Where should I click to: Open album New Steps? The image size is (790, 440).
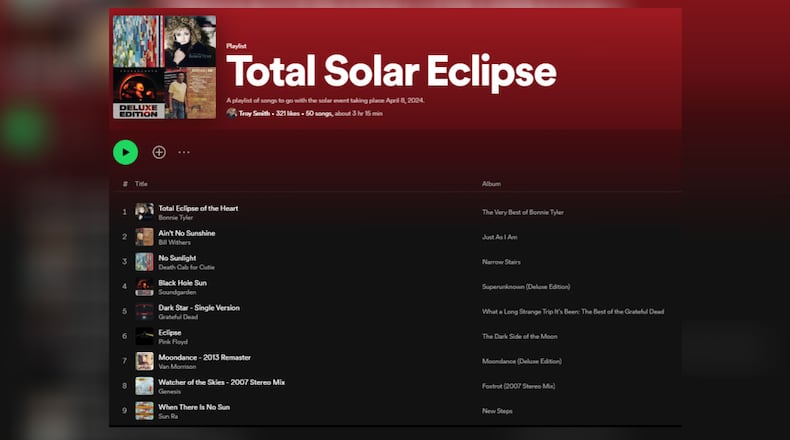[x=497, y=411]
